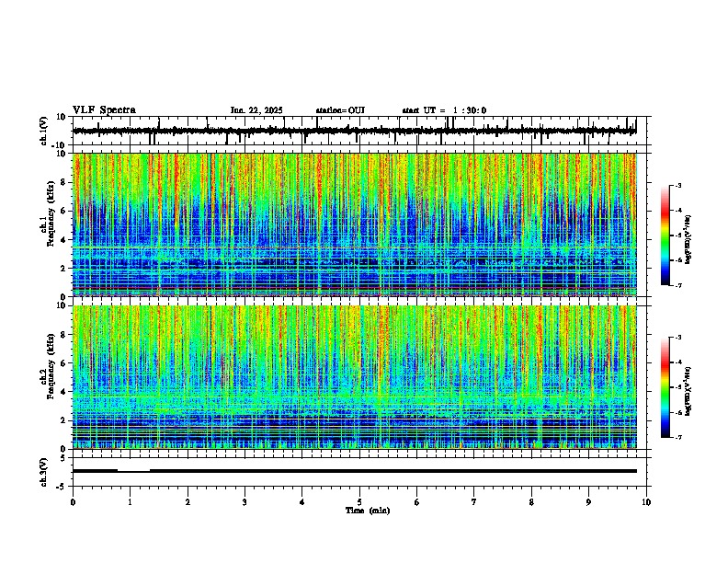Click the '5' tick on ch.3 voltage axis
Image resolution: width=728 pixels, height=563 pixels.
click(64, 458)
